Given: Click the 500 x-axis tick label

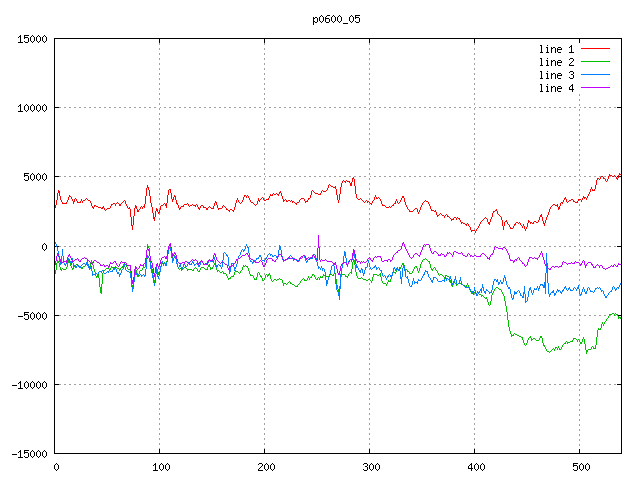Looking at the screenshot, I should [580, 467].
